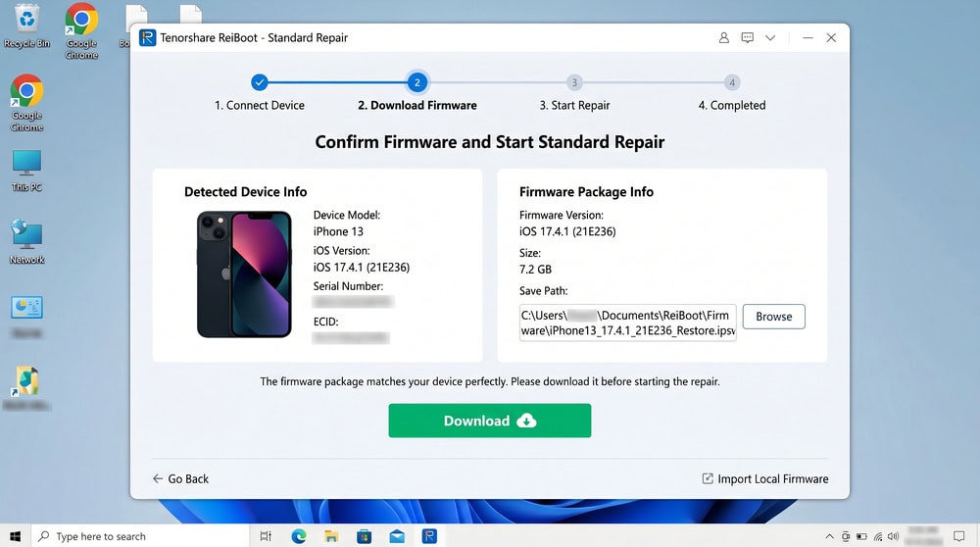Click the 'iPhone 13' device model text

tap(338, 231)
